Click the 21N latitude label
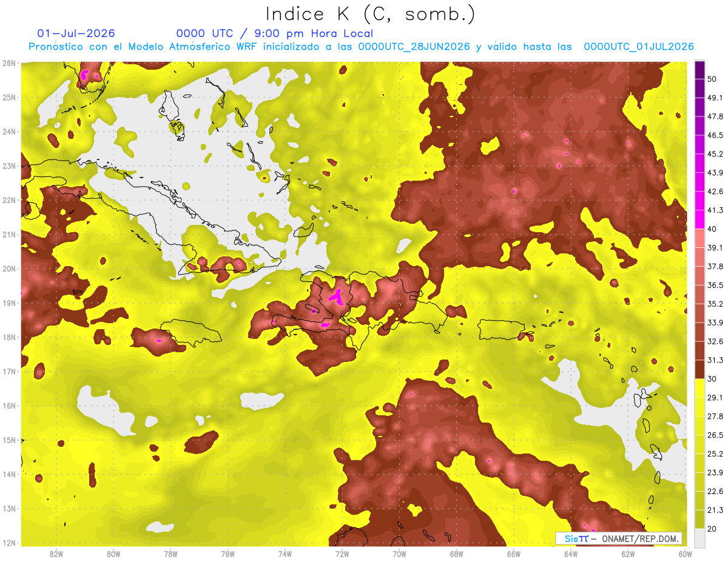This screenshot has height=562, width=728. click(8, 234)
